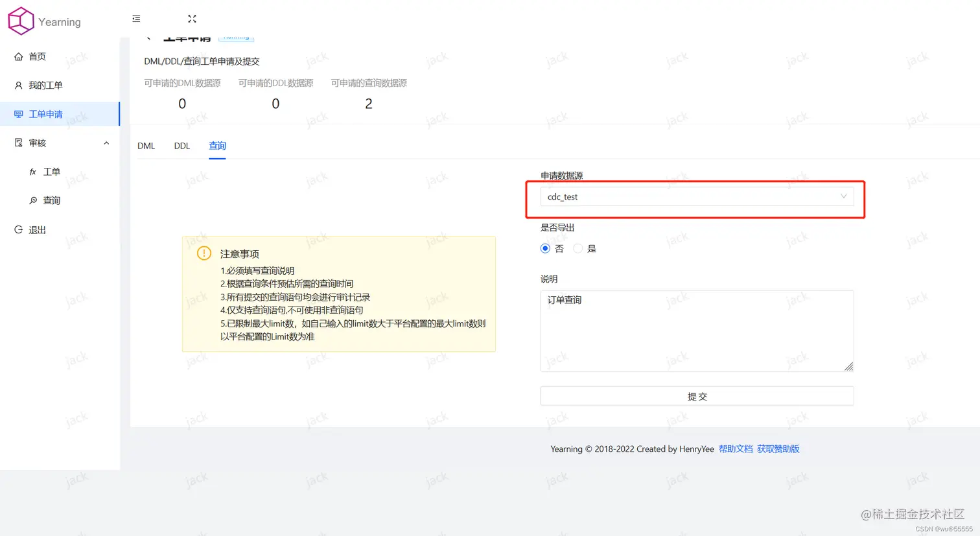Open the cdc_test data source dropdown
The image size is (980, 536).
[697, 196]
